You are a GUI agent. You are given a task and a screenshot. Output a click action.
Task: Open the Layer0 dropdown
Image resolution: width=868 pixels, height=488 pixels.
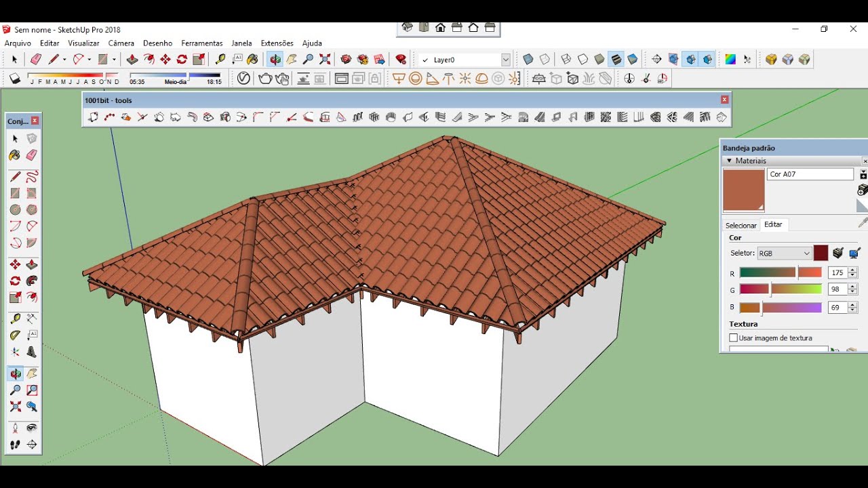(505, 60)
